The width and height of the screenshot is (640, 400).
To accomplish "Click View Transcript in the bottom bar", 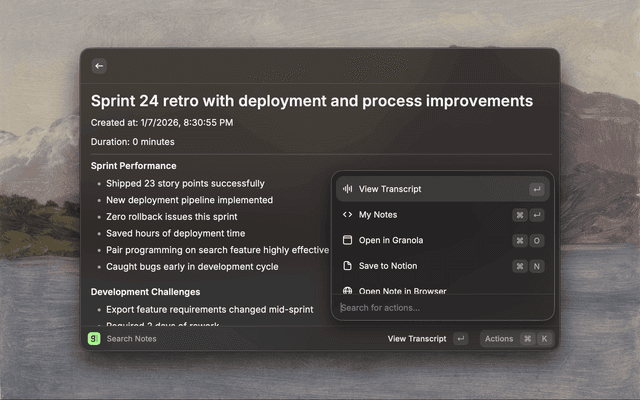I will coord(416,339).
